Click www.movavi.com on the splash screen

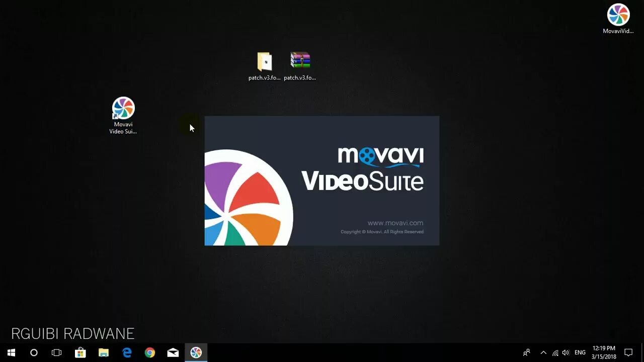[x=395, y=223]
